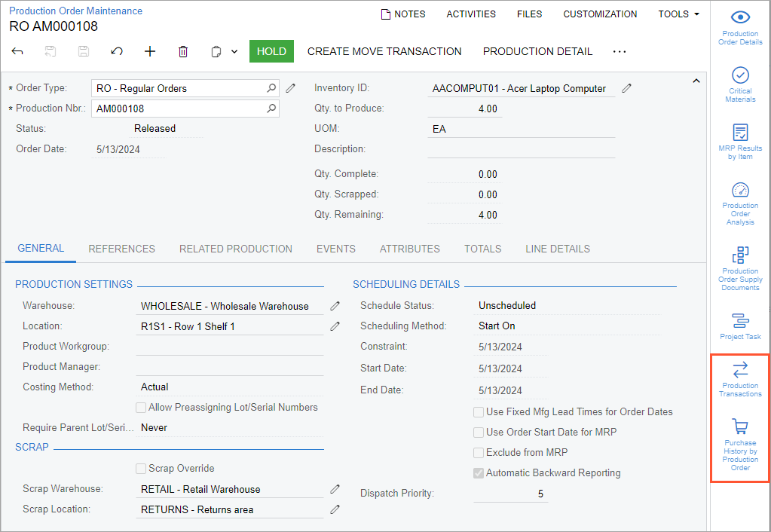771x532 pixels.
Task: Go back using the left arrow icon
Action: pos(17,51)
